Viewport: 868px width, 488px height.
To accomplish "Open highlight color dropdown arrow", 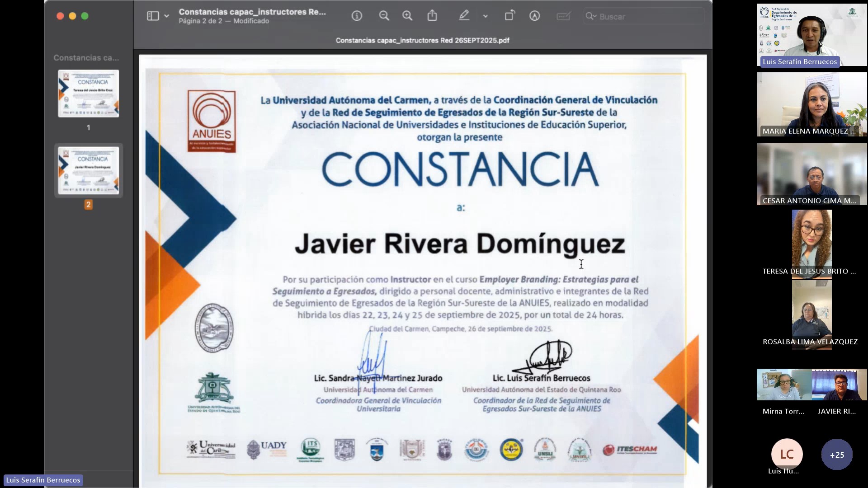I will (x=486, y=16).
